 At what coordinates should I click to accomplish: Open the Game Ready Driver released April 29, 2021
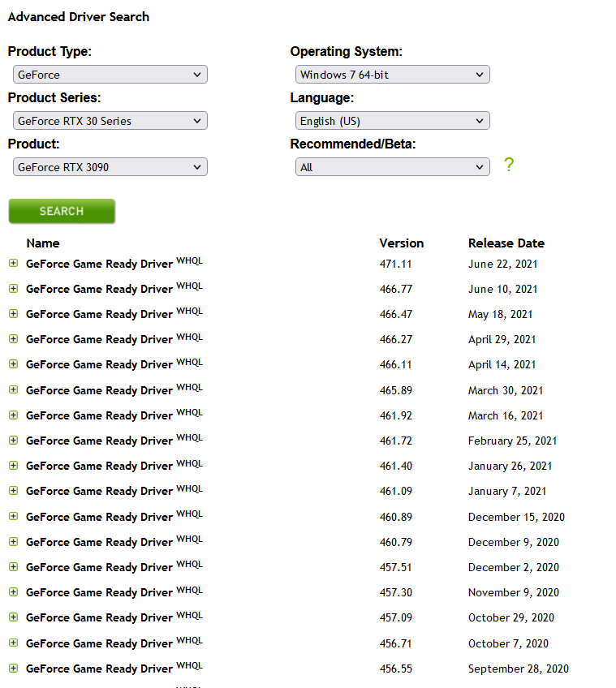[x=99, y=339]
